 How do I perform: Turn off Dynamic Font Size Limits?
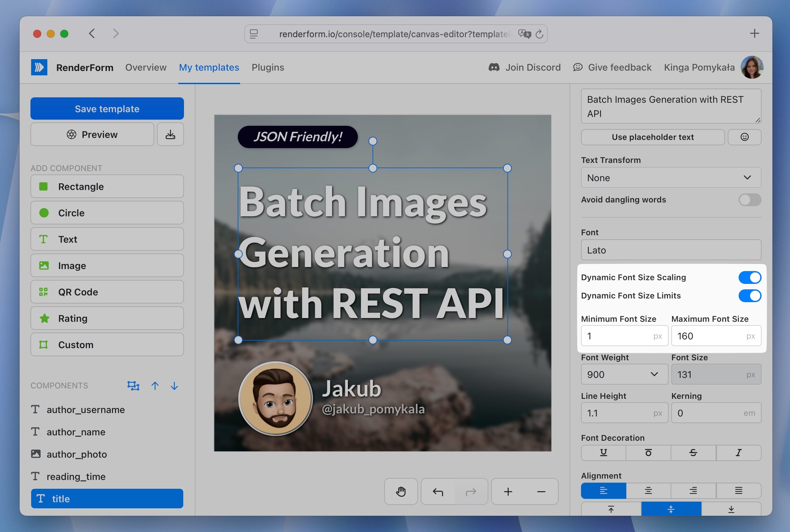click(750, 295)
